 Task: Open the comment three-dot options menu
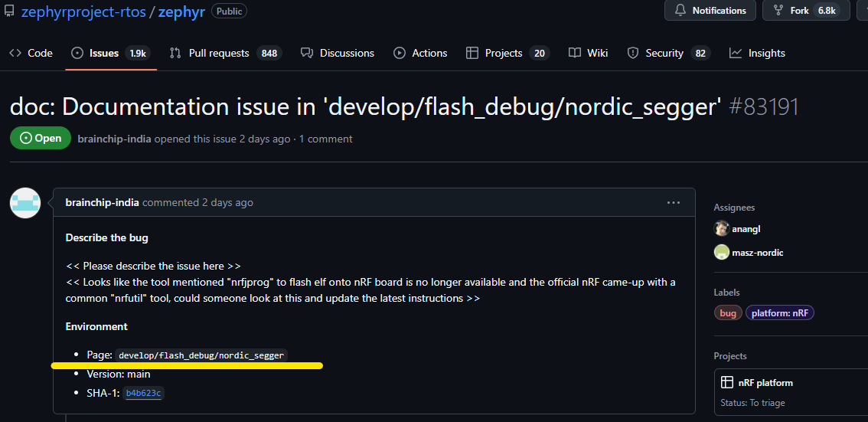pos(674,203)
